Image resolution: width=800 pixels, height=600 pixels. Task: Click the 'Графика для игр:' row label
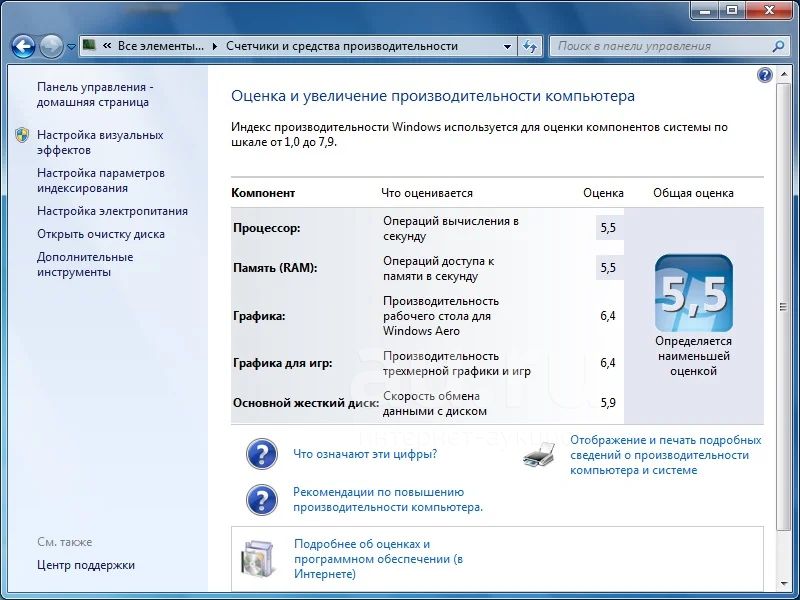pyautogui.click(x=283, y=363)
